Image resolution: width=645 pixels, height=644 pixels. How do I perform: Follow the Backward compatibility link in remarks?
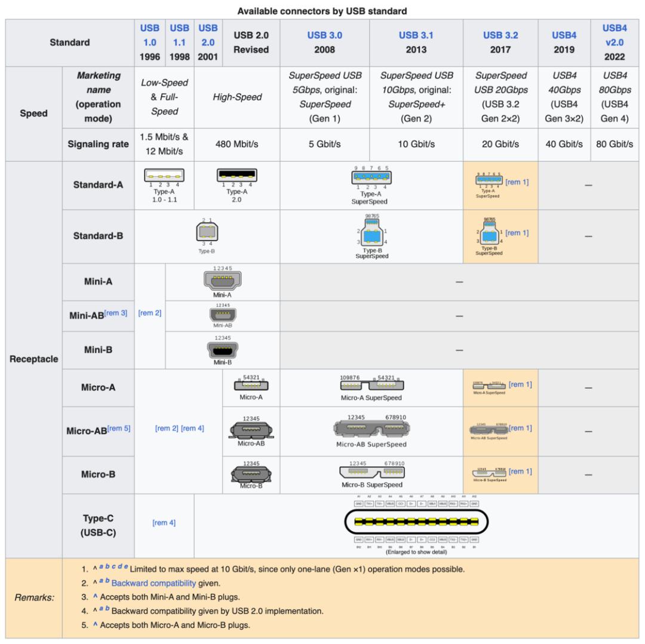144,583
